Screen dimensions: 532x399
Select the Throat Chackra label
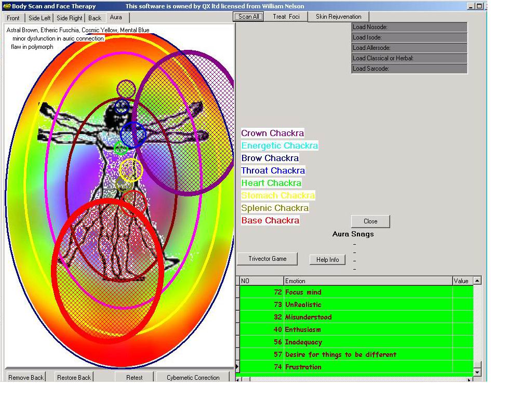pyautogui.click(x=273, y=170)
